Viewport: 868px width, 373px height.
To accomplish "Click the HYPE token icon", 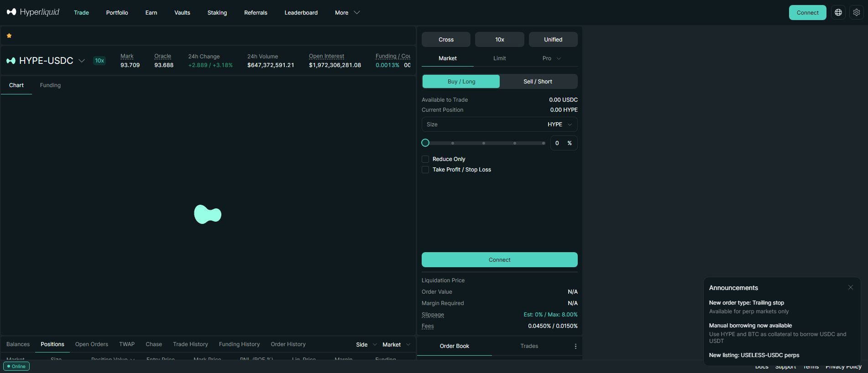I will click(11, 61).
